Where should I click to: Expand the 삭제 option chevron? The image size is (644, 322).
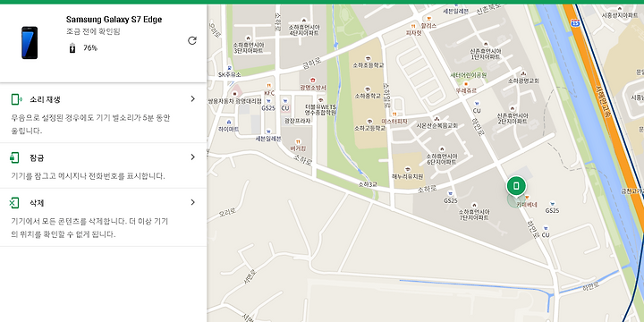[x=192, y=202]
